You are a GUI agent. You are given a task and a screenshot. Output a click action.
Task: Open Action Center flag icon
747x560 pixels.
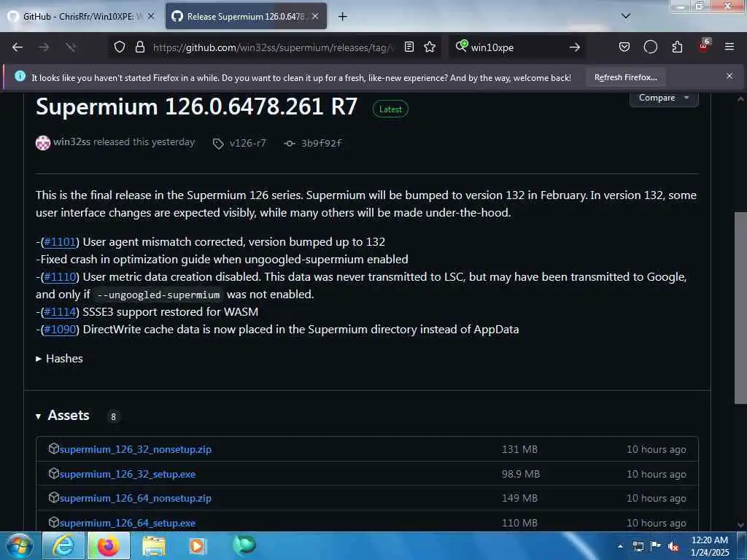pos(656,546)
